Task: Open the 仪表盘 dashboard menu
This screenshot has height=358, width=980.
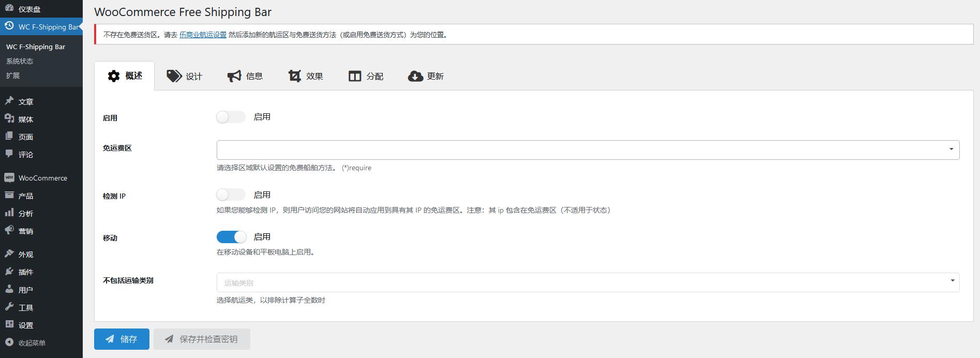Action: pos(41,9)
